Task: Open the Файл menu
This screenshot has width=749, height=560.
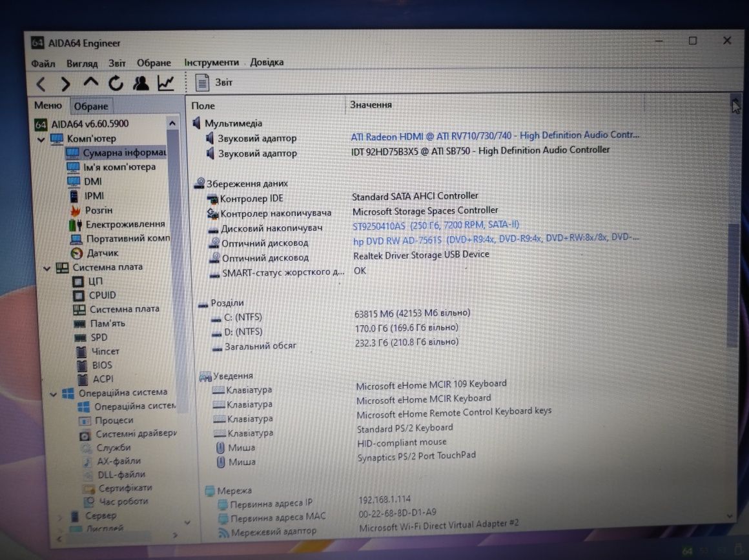Action: pos(43,63)
